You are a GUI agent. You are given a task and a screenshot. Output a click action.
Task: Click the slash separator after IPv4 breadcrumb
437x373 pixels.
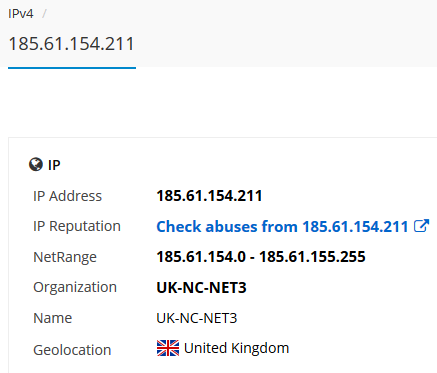coord(44,14)
